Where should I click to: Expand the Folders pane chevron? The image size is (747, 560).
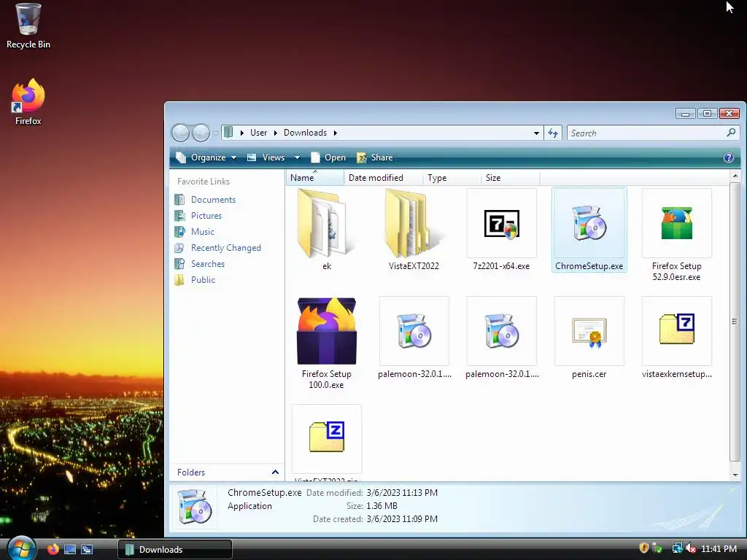(275, 472)
